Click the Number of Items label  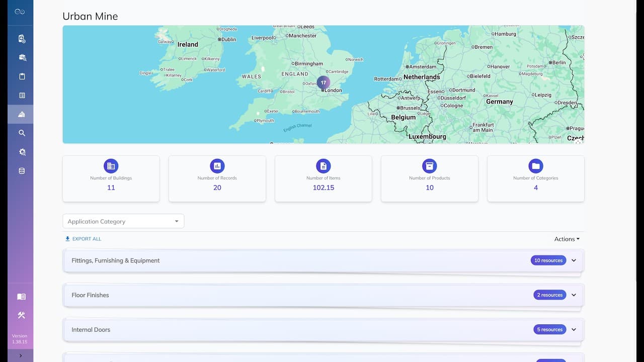[x=324, y=178]
